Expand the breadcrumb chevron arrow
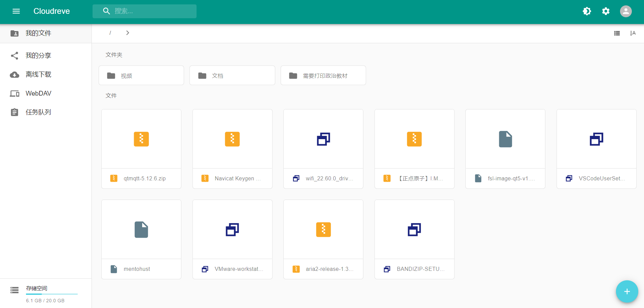This screenshot has width=644, height=308. (128, 33)
